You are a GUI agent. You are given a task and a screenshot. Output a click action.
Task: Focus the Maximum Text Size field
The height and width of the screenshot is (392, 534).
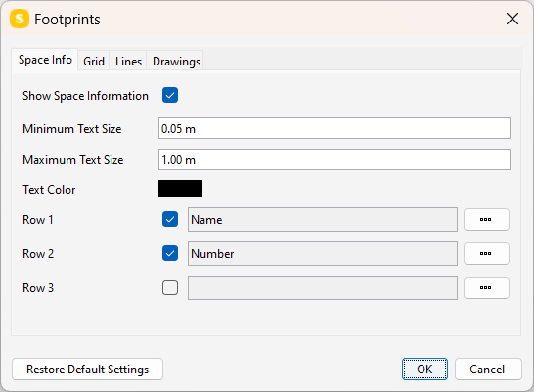coord(334,159)
